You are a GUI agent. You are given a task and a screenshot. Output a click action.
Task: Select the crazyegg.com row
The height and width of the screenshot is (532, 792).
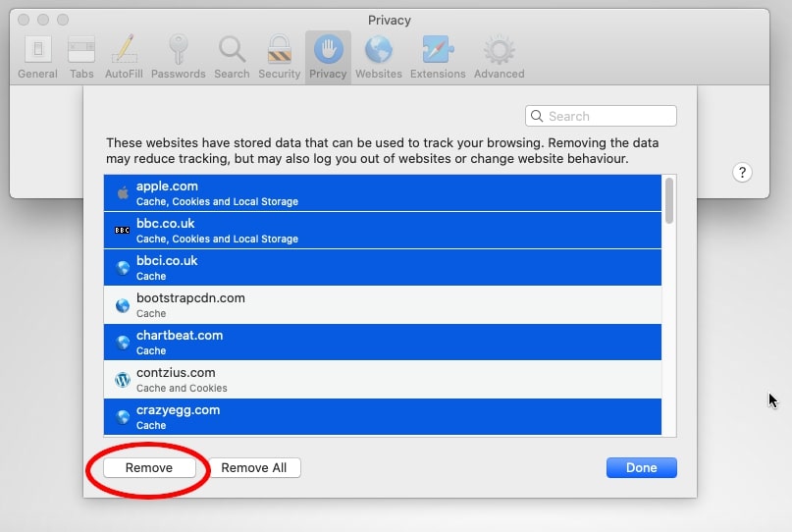[383, 417]
